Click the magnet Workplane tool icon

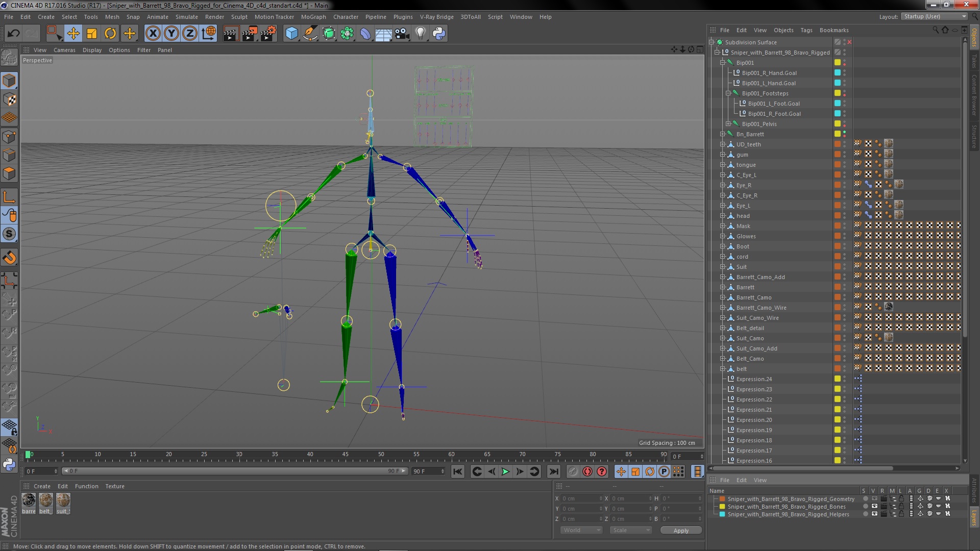point(9,258)
